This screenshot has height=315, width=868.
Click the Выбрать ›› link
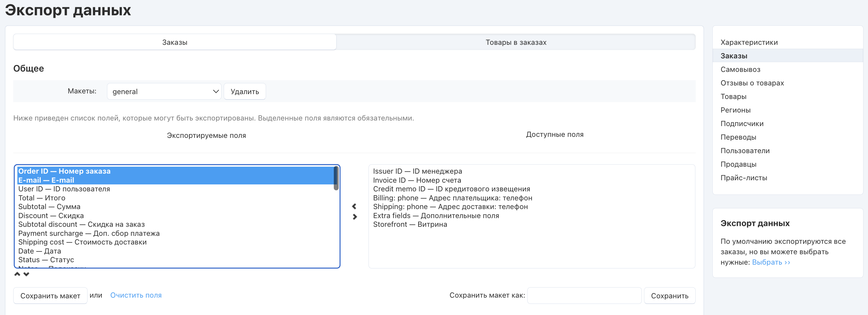[771, 262]
